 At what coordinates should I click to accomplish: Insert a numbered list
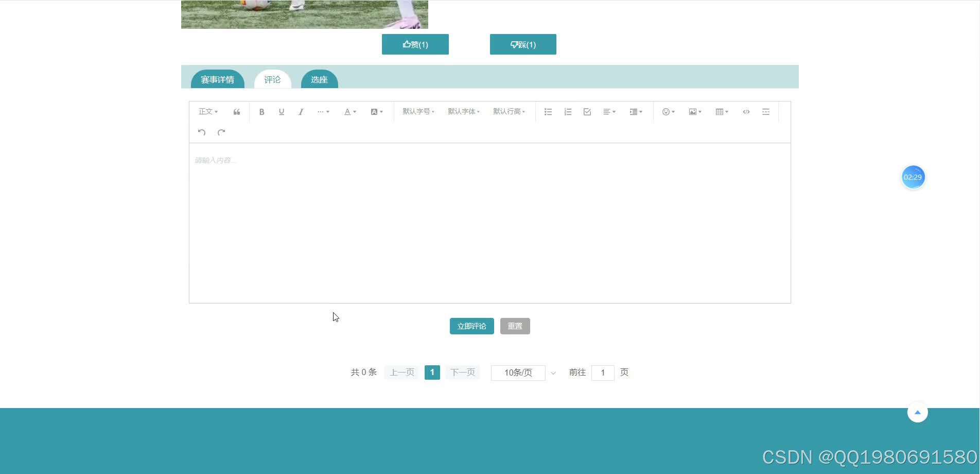tap(568, 112)
